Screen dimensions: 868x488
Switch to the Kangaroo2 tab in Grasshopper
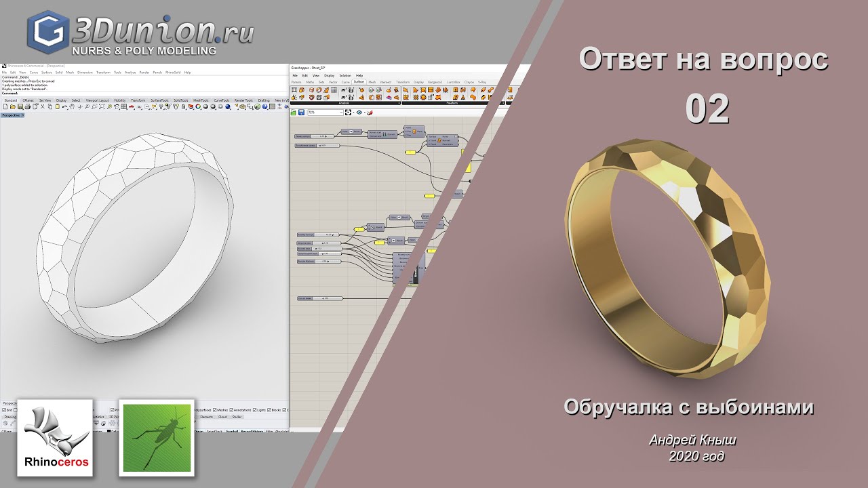[435, 82]
